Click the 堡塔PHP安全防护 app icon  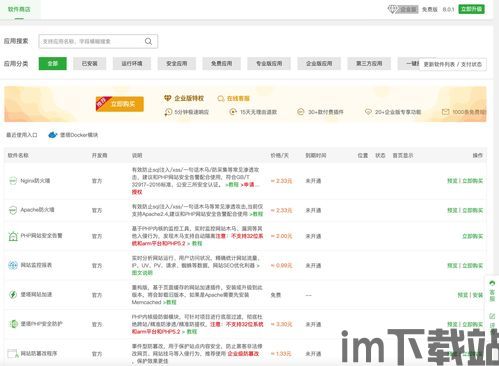pyautogui.click(x=13, y=324)
